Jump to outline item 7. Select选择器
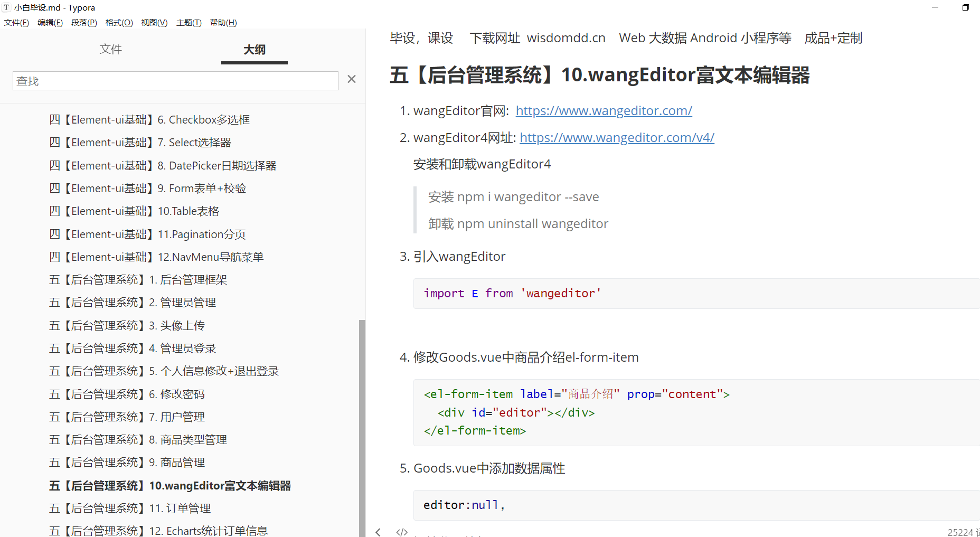 coord(140,143)
